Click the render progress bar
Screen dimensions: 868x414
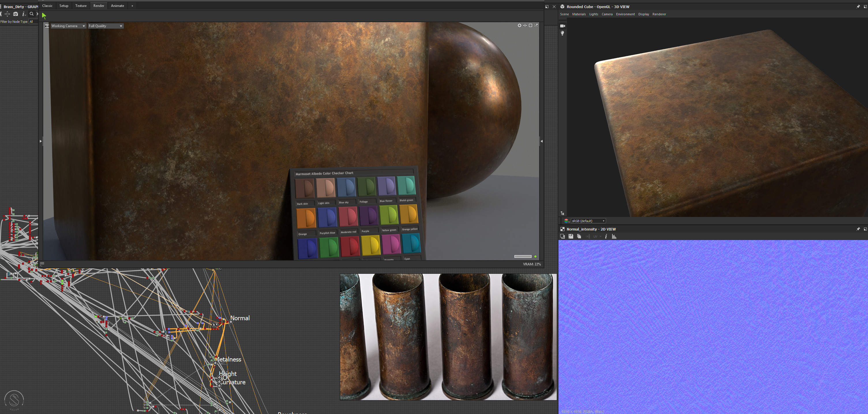pyautogui.click(x=523, y=257)
